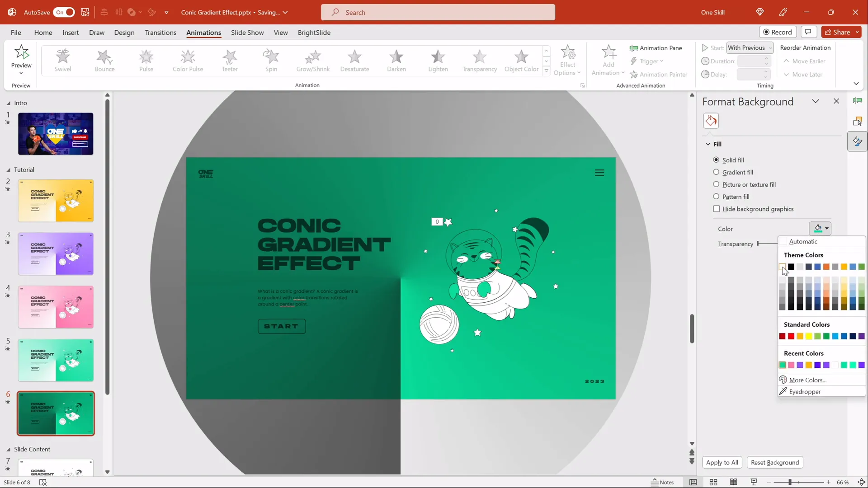Open the Animation Pane
Screen dimensions: 868x488
[x=656, y=48]
